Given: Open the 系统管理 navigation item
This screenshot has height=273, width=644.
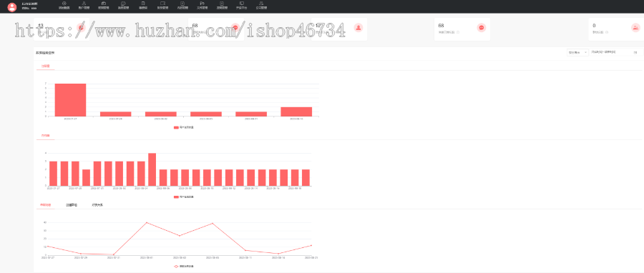Looking at the screenshot, I should pos(162,5).
